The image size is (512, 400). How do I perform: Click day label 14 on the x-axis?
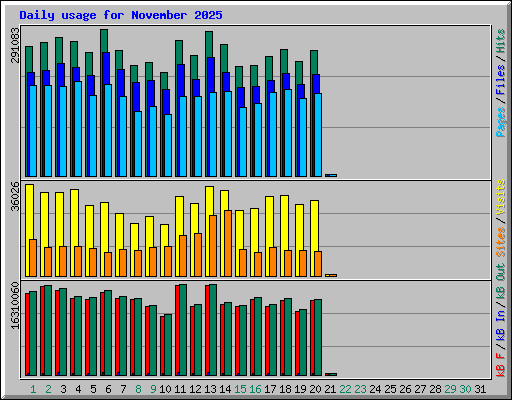[x=225, y=389]
